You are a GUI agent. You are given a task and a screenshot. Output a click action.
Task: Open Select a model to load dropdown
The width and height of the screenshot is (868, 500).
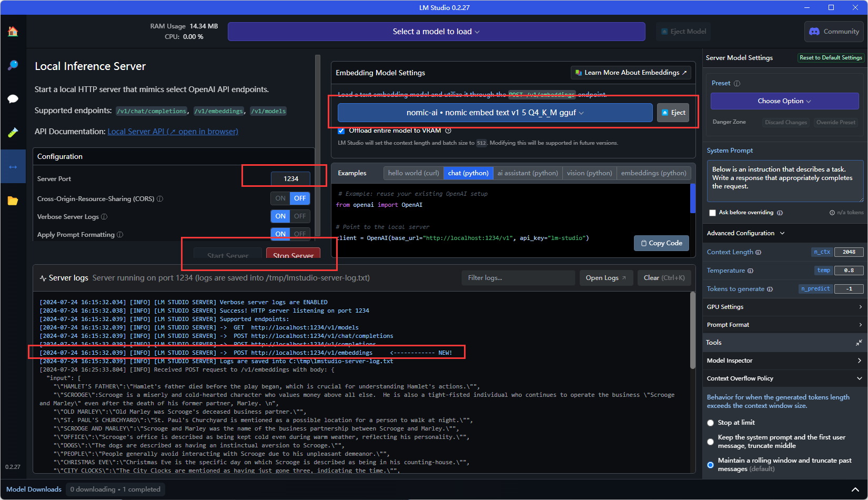point(436,32)
